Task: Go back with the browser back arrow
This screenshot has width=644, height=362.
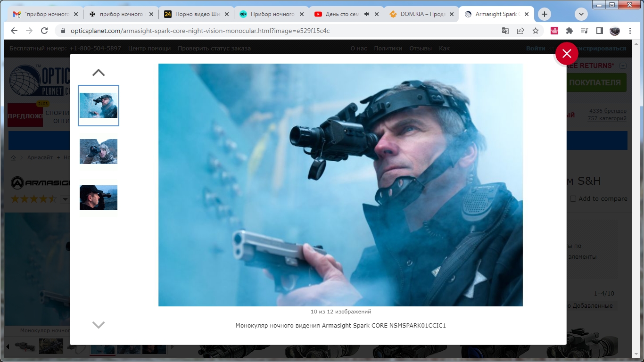Action: [14, 31]
